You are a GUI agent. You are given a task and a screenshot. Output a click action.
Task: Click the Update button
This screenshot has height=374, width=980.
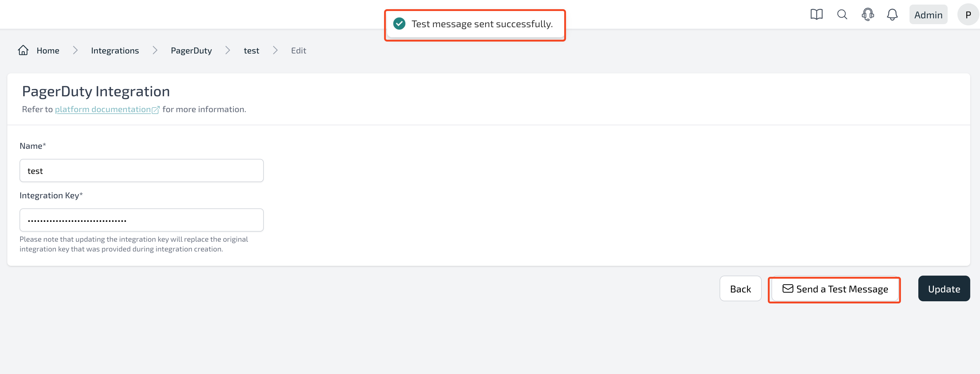tap(944, 289)
